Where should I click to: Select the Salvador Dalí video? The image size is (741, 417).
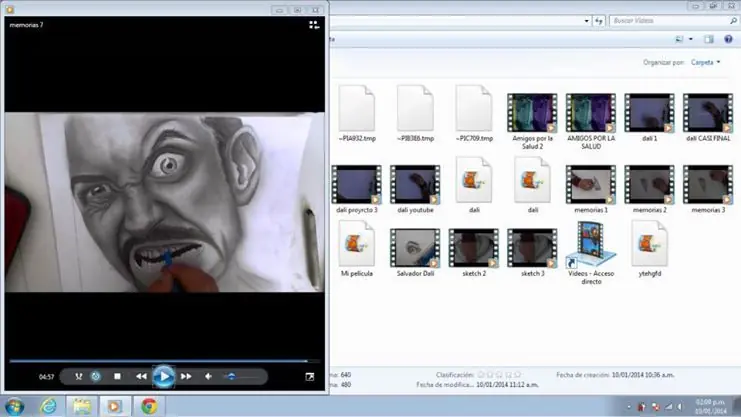click(x=415, y=253)
